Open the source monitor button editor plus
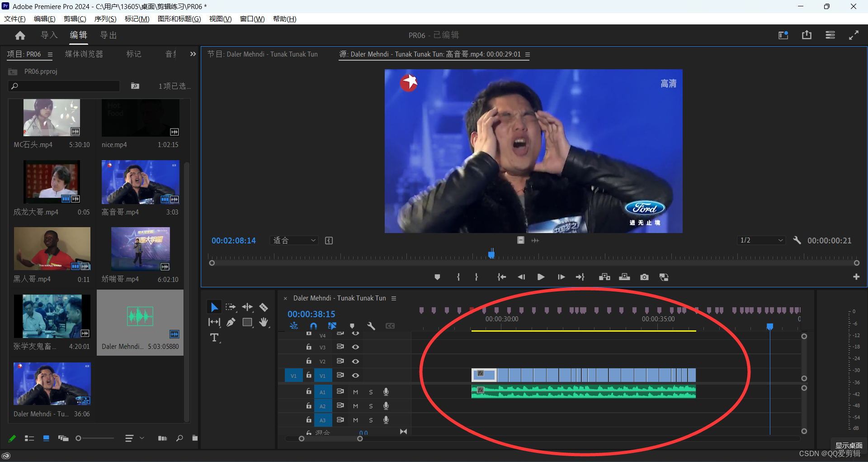This screenshot has width=868, height=462. pos(856,277)
